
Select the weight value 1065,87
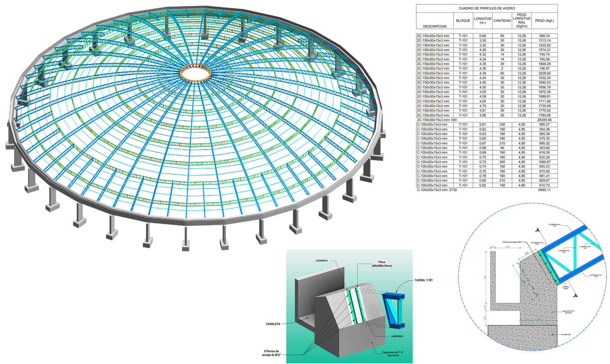[544, 162]
